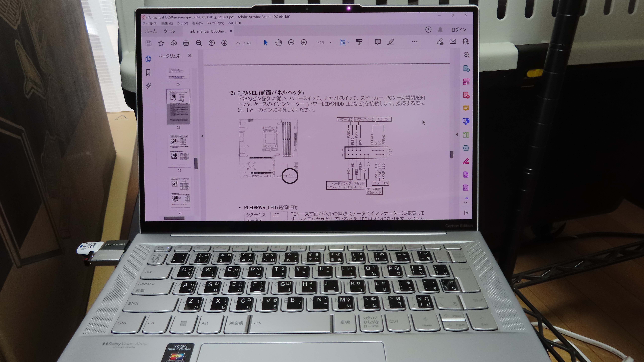Open the more tools ellipsis menu
644x362 pixels.
click(415, 42)
